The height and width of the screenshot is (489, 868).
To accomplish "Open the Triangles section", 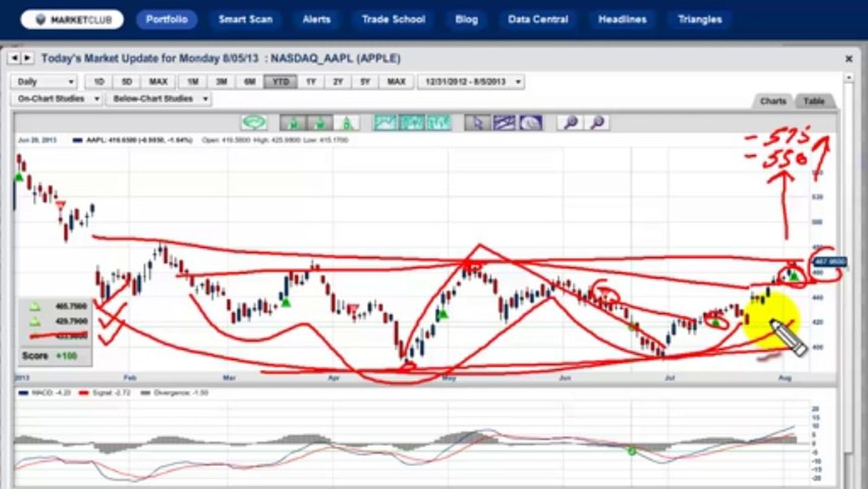I will tap(700, 19).
